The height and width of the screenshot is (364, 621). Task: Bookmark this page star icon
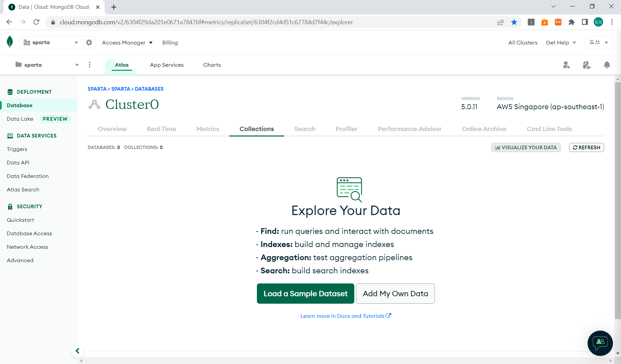[x=514, y=22]
